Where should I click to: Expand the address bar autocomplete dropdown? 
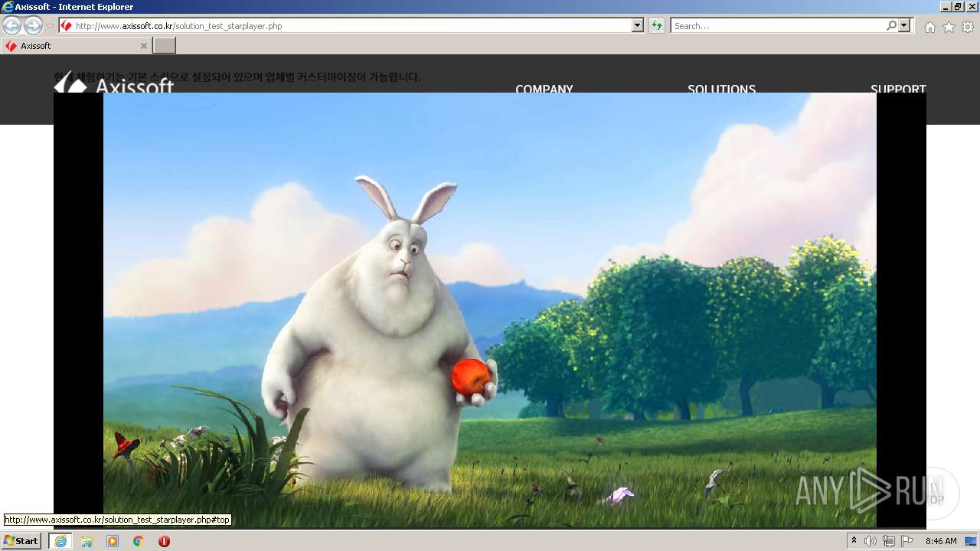pyautogui.click(x=638, y=25)
